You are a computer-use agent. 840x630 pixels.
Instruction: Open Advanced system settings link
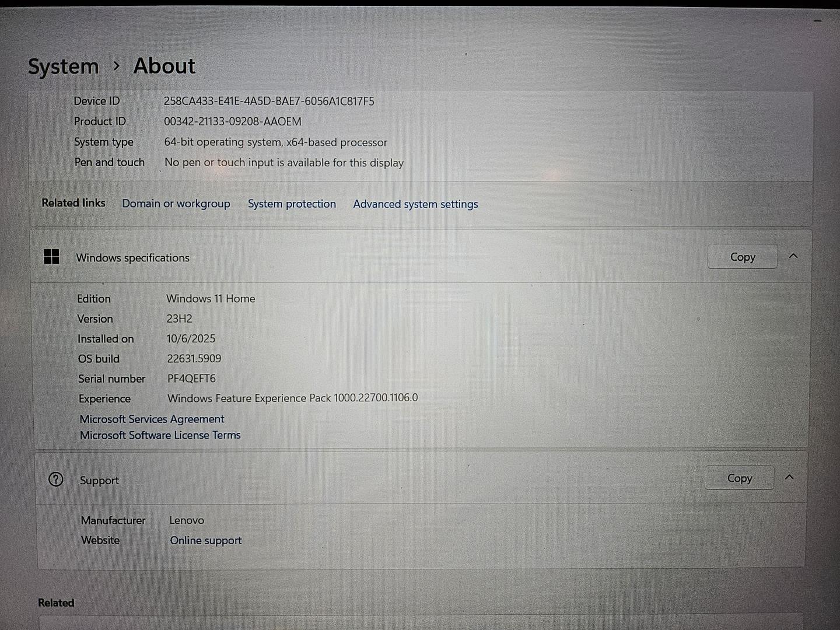pyautogui.click(x=415, y=204)
